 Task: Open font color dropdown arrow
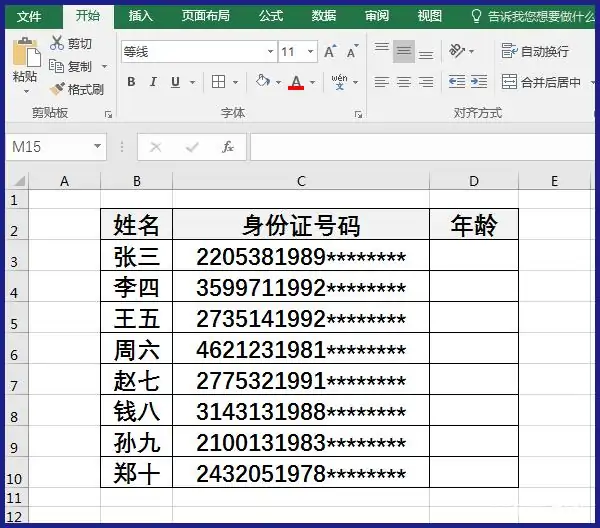(313, 82)
